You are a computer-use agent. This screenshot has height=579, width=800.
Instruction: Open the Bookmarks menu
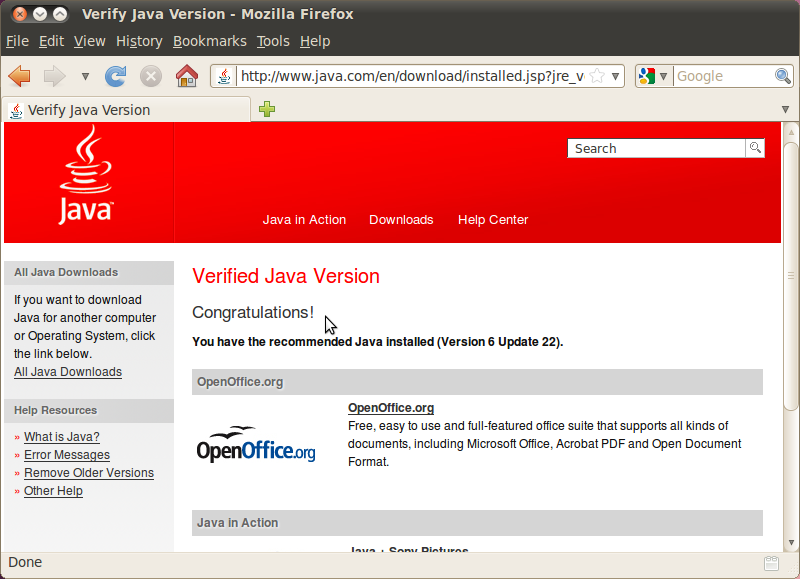210,41
